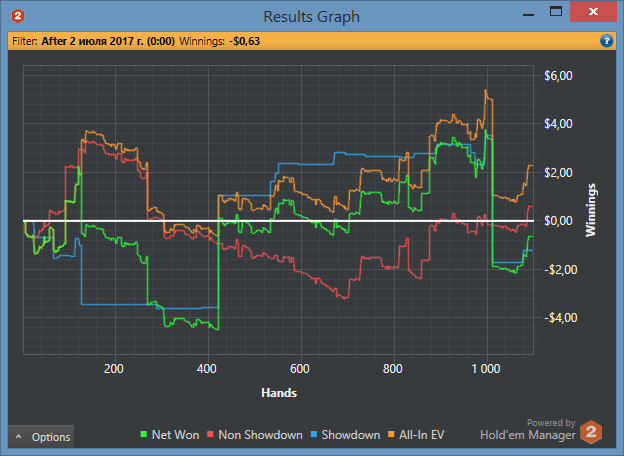Toggle the Net Won legend label

pyautogui.click(x=176, y=435)
